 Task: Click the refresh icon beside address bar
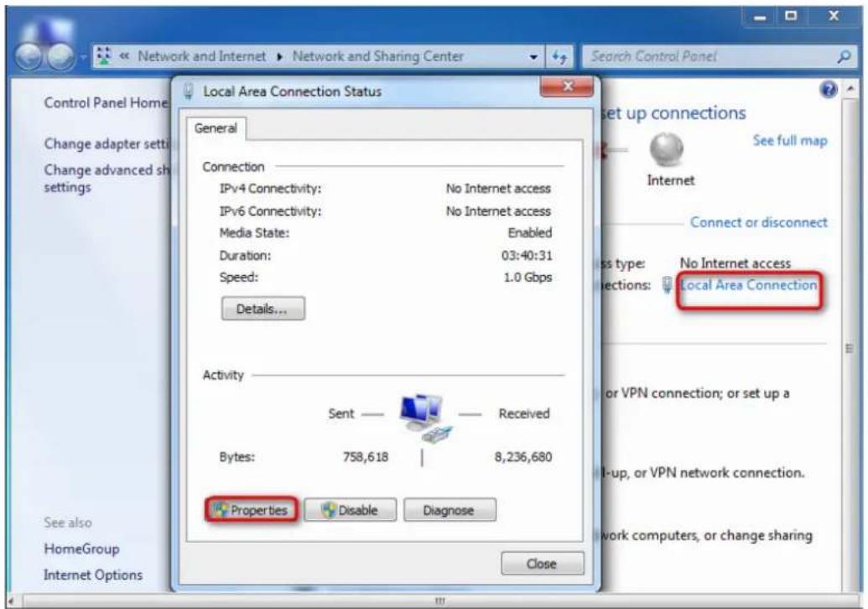[x=559, y=56]
